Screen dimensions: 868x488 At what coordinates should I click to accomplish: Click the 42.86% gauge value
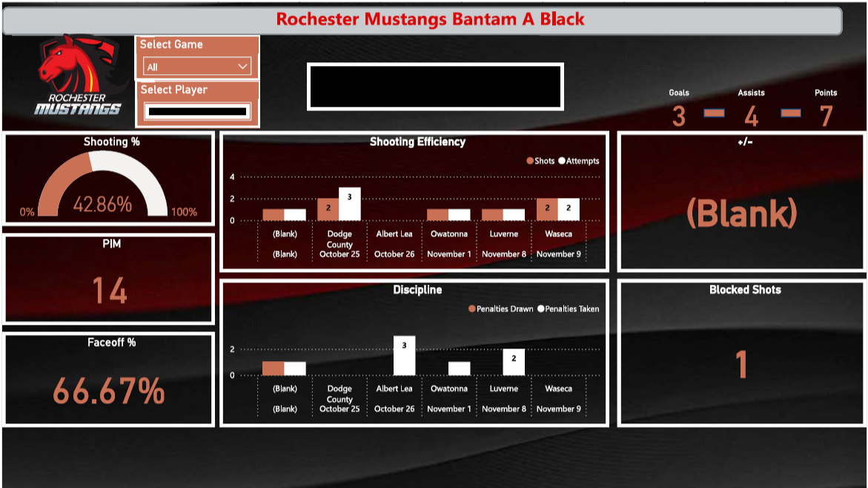[x=102, y=205]
